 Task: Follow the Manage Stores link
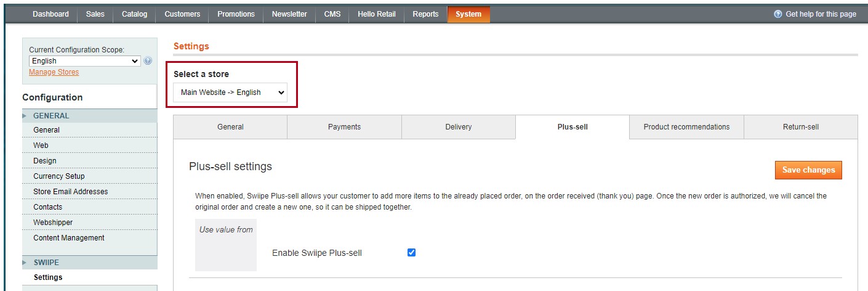coord(54,72)
